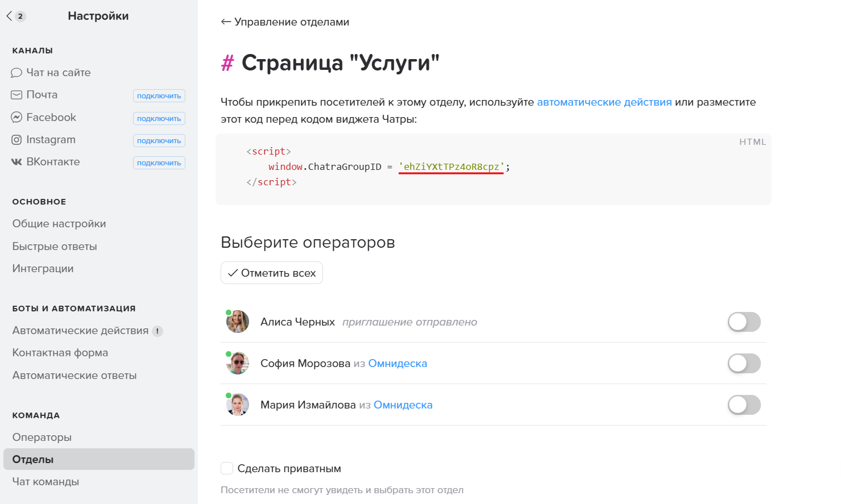Image resolution: width=841 pixels, height=504 pixels.
Task: Click the name Мария Измайлова
Action: 308,405
